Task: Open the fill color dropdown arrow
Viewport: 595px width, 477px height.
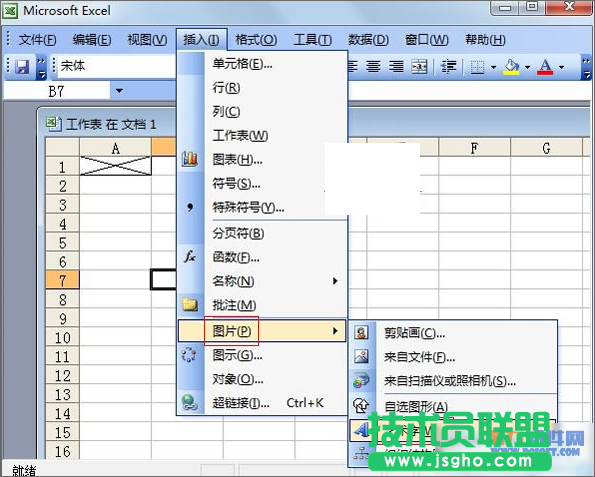Action: click(527, 68)
